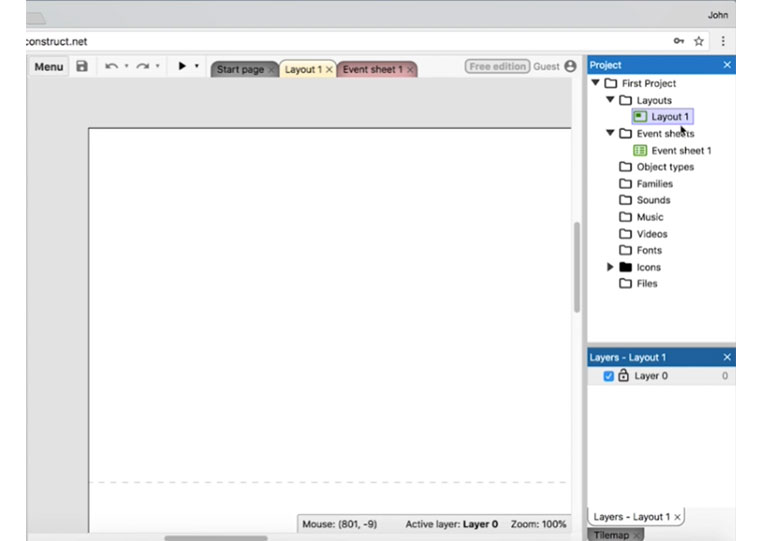The height and width of the screenshot is (541, 763).
Task: Close the Layers - Layout 1 bottom tab
Action: pyautogui.click(x=677, y=517)
